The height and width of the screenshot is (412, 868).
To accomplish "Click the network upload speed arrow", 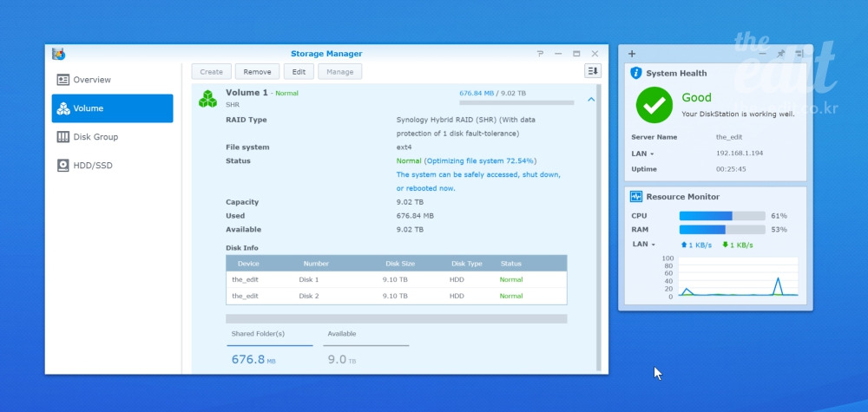I will (684, 245).
